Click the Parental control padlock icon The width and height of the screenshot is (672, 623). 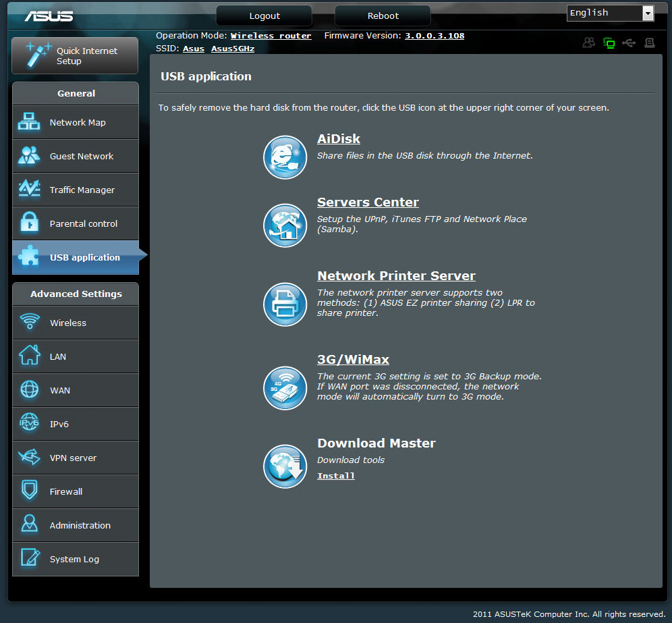point(29,222)
